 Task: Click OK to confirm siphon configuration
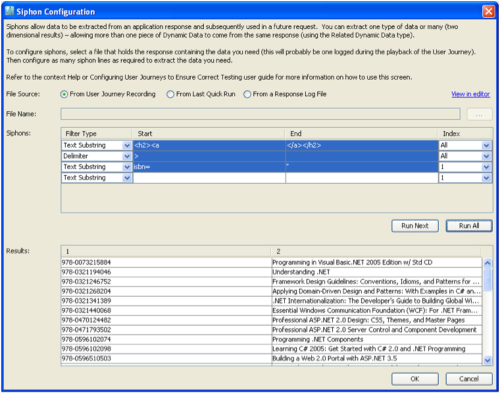tap(415, 379)
